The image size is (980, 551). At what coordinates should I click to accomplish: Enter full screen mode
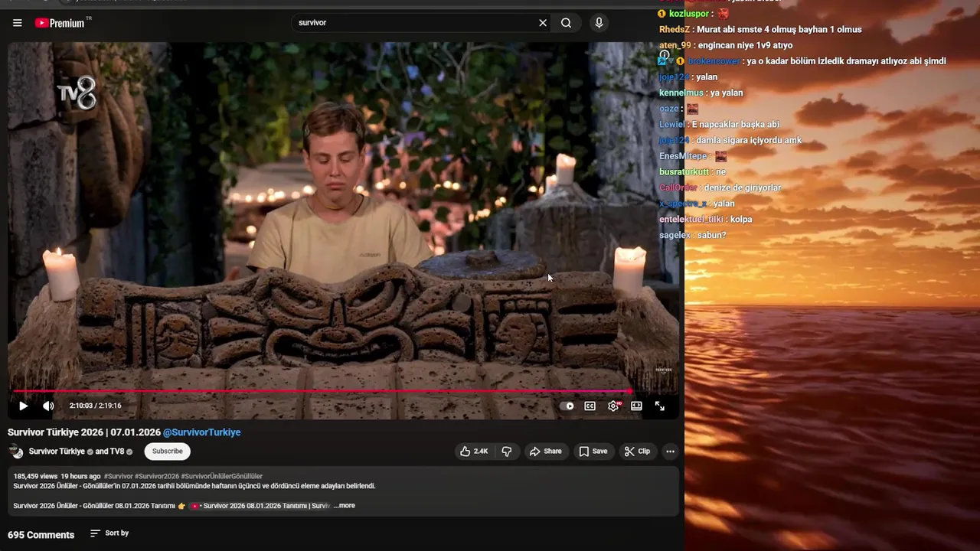coord(659,406)
